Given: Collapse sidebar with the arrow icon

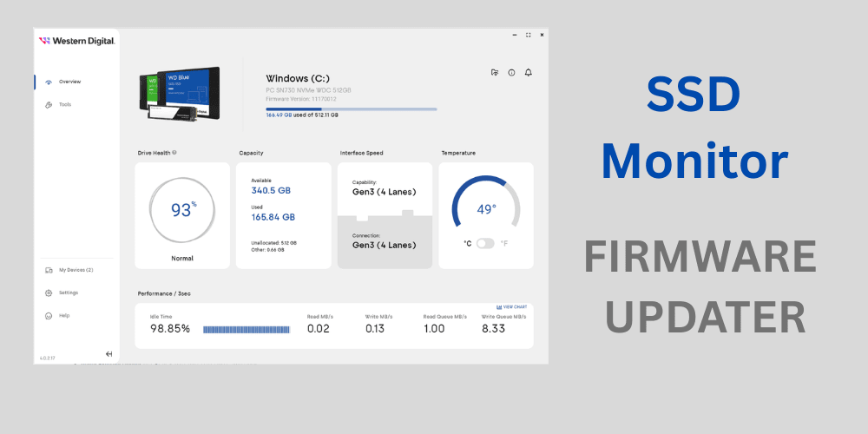Looking at the screenshot, I should (109, 354).
